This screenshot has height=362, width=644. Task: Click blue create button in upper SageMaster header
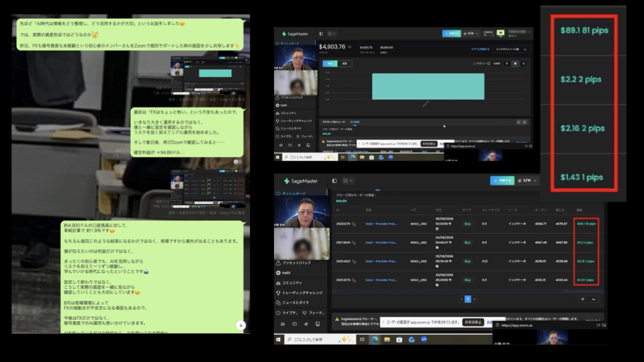pyautogui.click(x=451, y=34)
